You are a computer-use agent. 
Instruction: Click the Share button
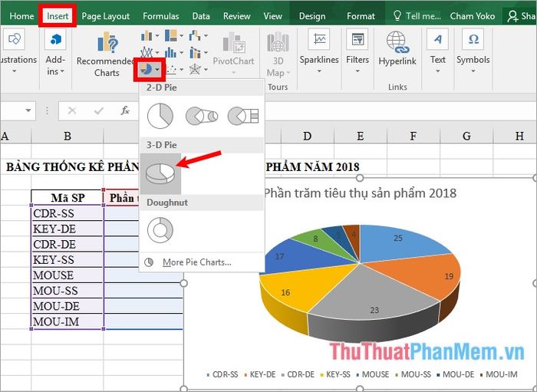pyautogui.click(x=522, y=16)
